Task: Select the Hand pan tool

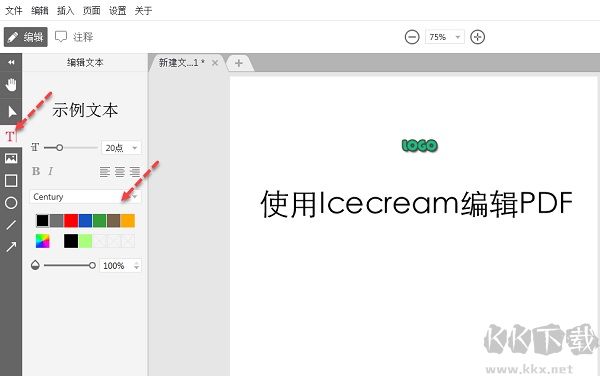Action: [11, 85]
